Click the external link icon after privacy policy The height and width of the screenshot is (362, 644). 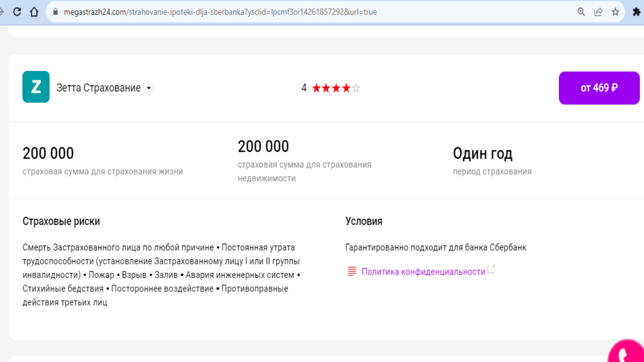tap(491, 270)
